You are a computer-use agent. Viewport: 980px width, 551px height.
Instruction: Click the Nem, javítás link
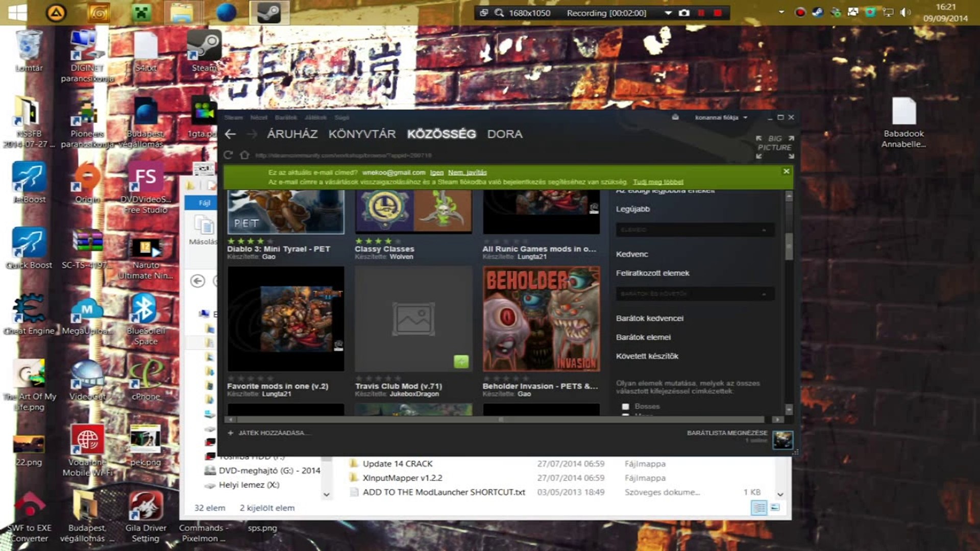[x=468, y=172]
